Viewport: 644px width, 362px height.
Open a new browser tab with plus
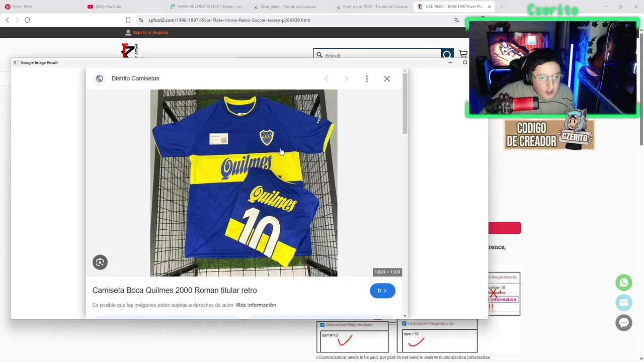click(502, 7)
